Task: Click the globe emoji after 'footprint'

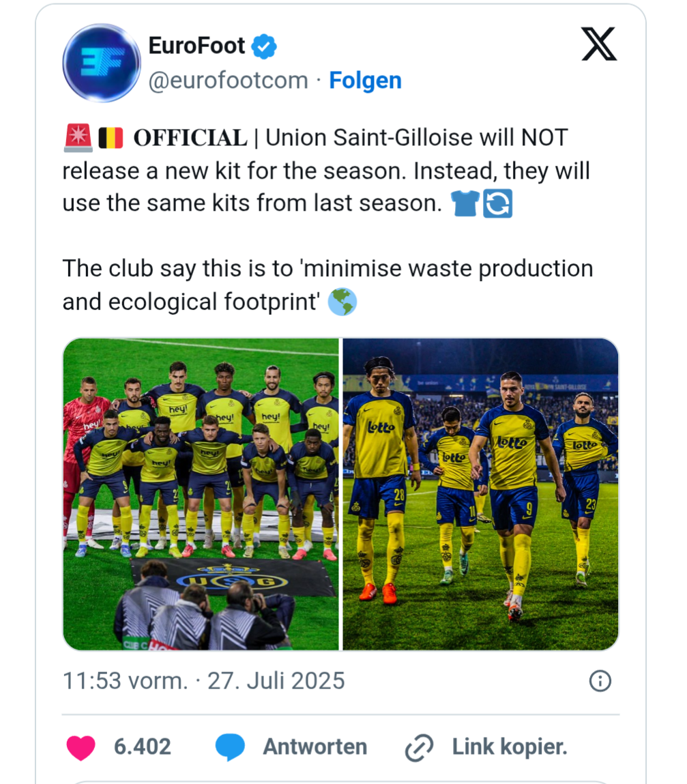Action: coord(342,302)
